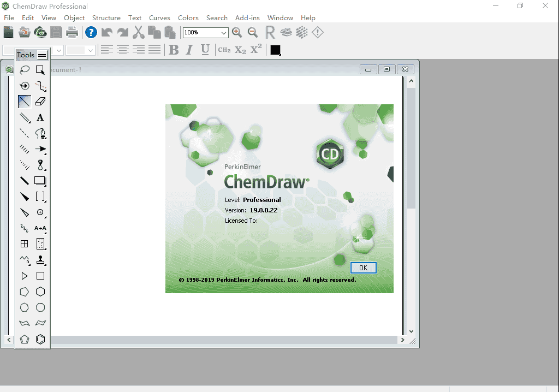Open the Tools palette options menu
The image size is (559, 392).
(x=43, y=55)
